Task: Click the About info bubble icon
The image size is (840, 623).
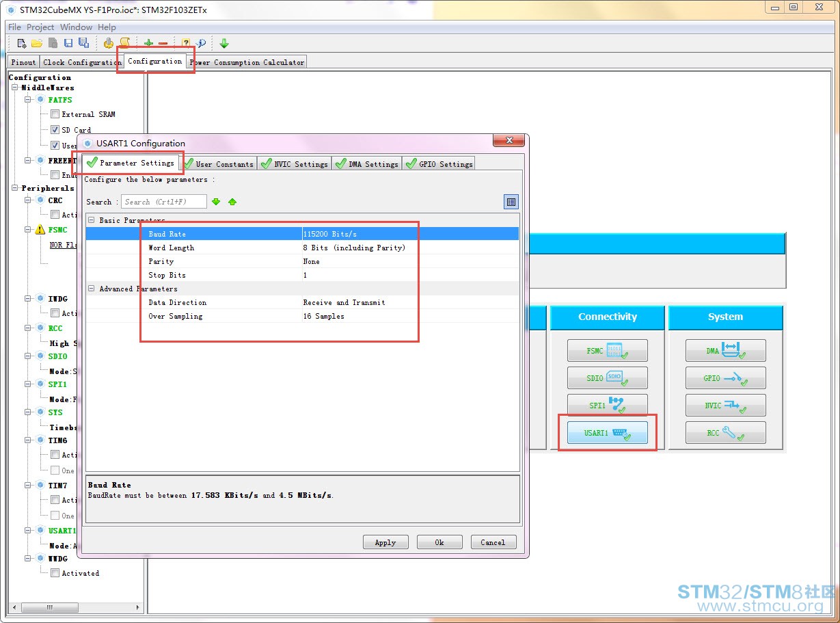Action: [201, 43]
